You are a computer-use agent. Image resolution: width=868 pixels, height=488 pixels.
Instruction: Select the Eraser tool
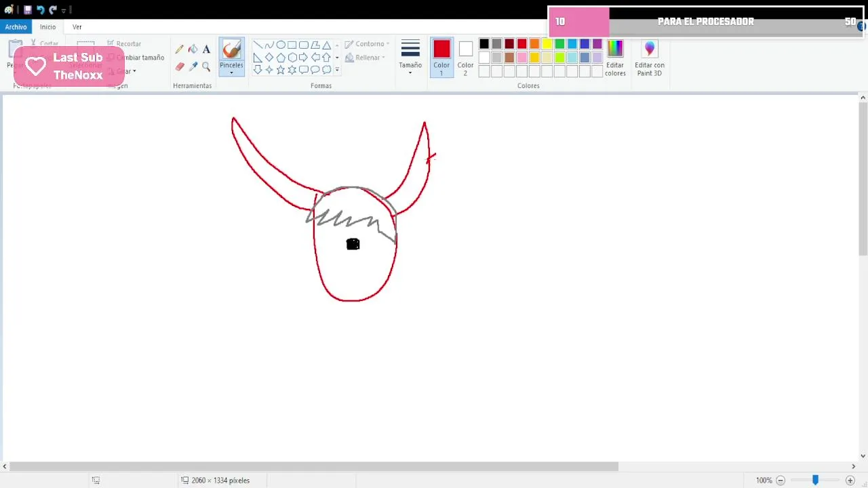tap(179, 66)
